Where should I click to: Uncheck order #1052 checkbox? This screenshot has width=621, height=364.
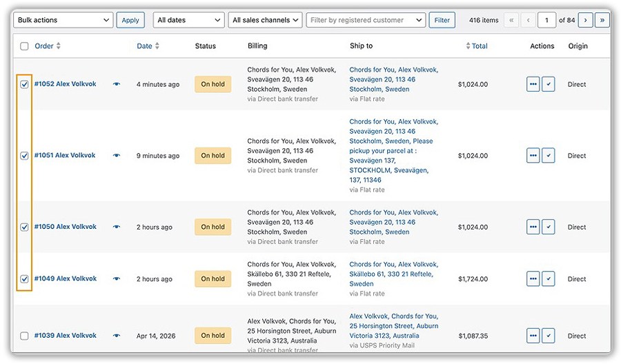24,84
